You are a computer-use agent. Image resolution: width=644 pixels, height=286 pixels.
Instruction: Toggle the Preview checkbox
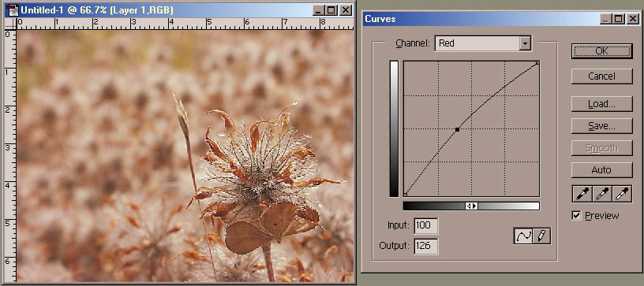click(x=577, y=216)
